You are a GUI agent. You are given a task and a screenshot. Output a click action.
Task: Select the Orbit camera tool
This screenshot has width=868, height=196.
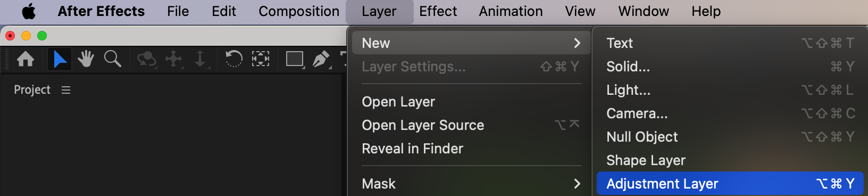(146, 59)
